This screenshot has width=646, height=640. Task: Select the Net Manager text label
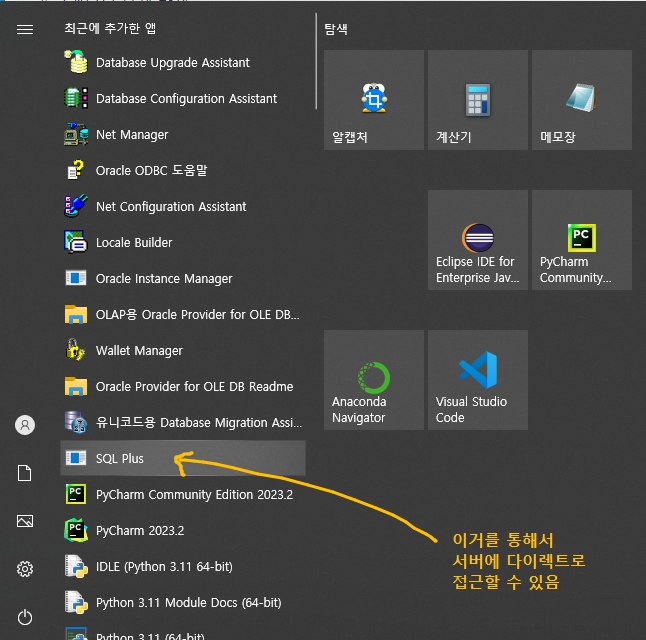(132, 135)
